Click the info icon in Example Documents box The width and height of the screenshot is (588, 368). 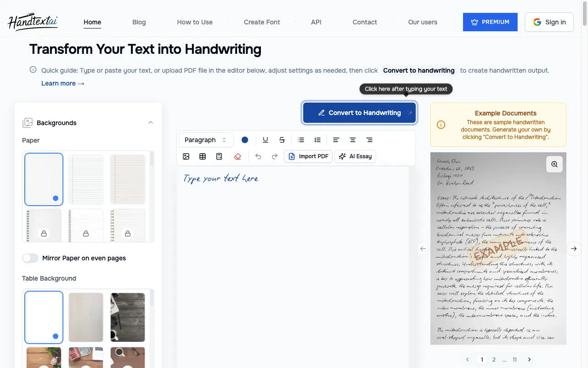click(x=441, y=125)
